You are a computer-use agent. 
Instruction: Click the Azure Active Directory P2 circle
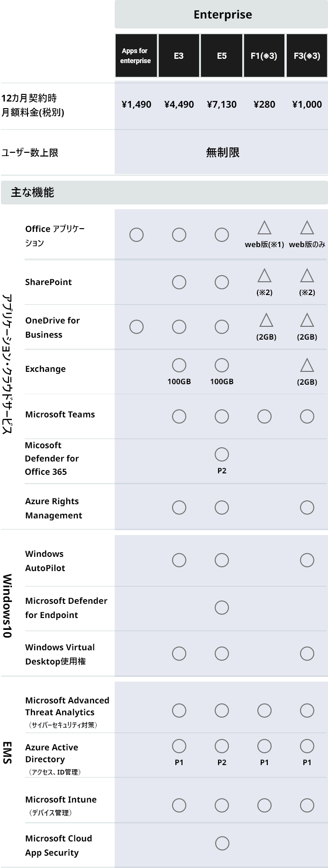pyautogui.click(x=222, y=746)
